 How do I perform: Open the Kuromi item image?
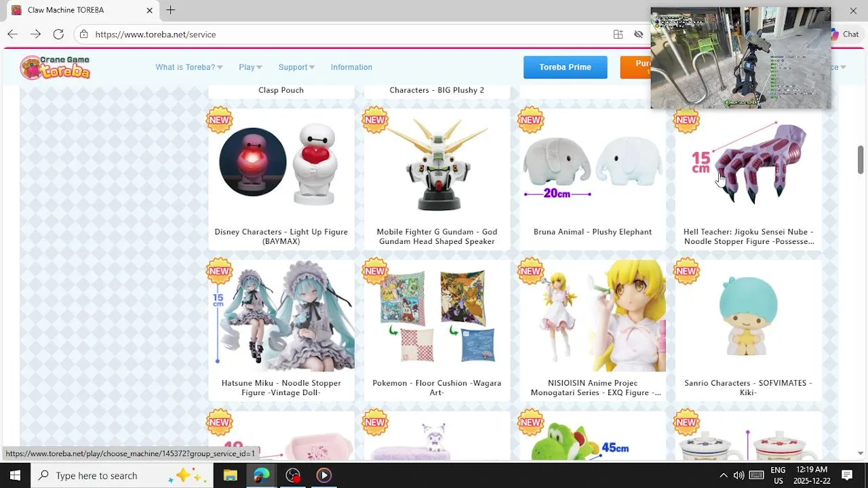coord(437,436)
